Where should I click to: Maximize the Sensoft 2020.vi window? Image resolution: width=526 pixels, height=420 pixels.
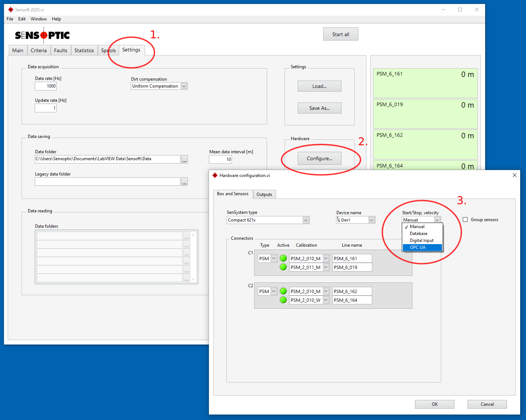(460, 9)
